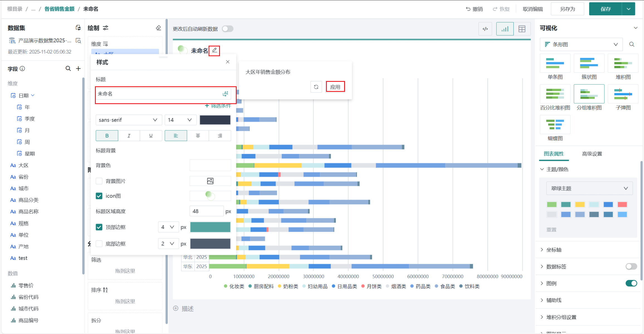Screen dimensions: 644x334
Task: Open the code view icon
Action: click(485, 29)
